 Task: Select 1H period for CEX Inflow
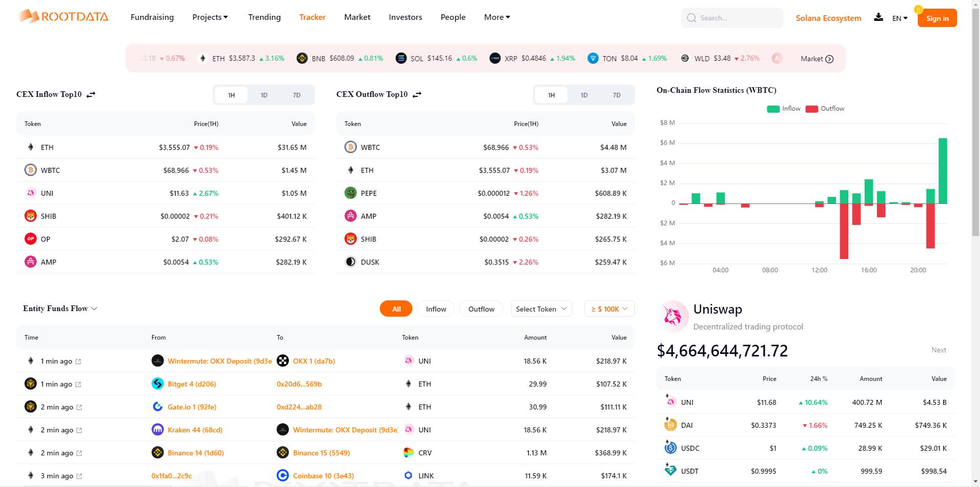tap(231, 95)
